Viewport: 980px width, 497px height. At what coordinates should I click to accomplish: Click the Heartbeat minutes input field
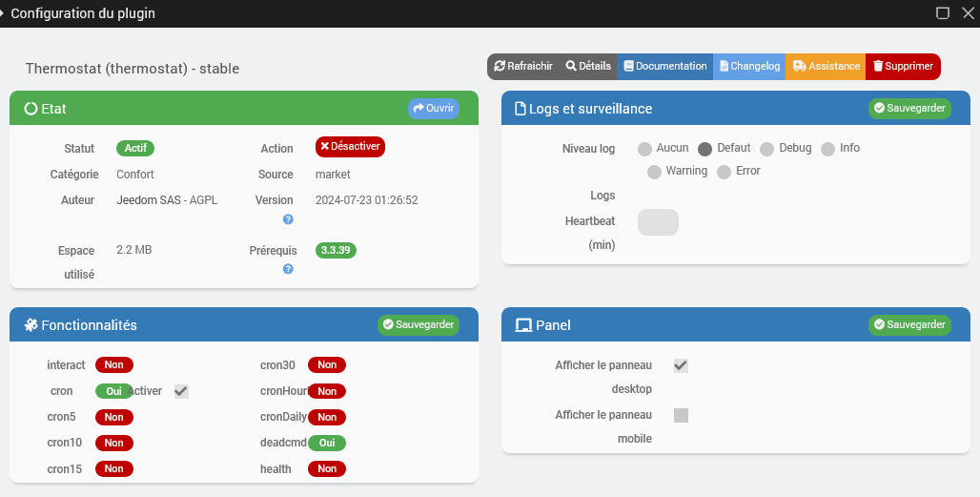coord(658,222)
